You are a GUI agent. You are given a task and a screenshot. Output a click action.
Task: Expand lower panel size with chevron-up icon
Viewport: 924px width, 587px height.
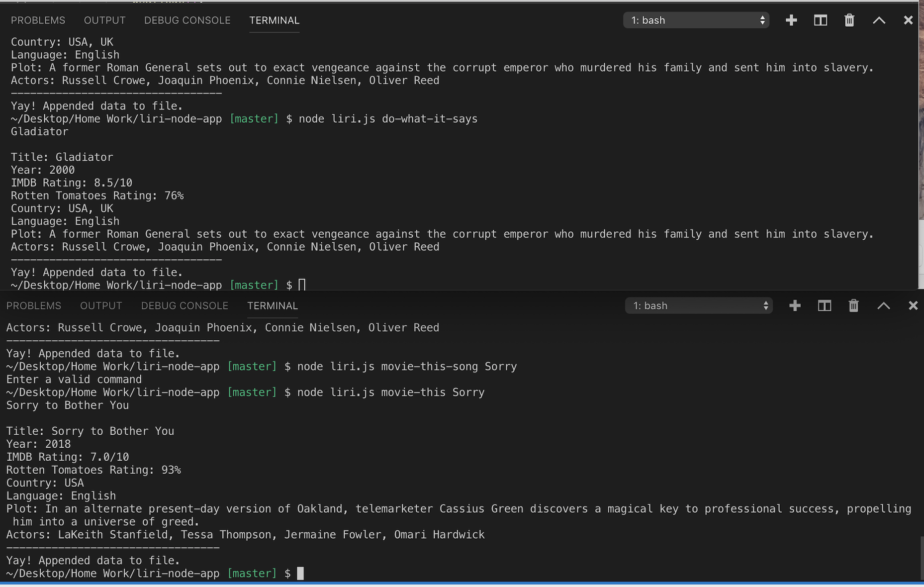click(x=884, y=306)
